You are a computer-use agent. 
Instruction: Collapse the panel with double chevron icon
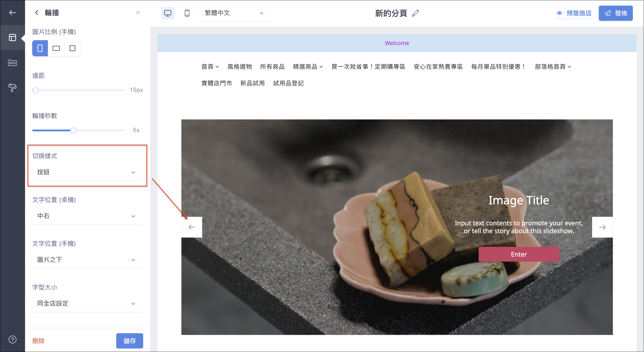138,13
